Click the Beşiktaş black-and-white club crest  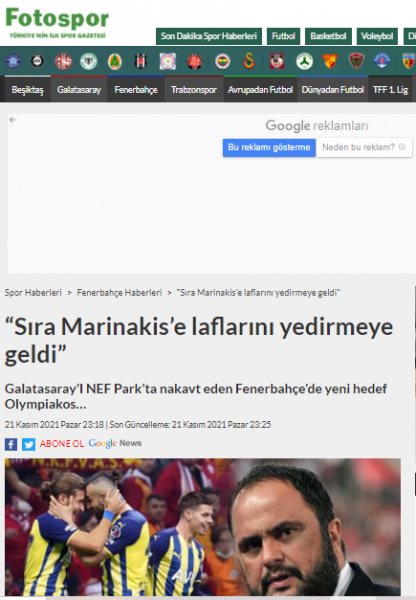coord(140,61)
